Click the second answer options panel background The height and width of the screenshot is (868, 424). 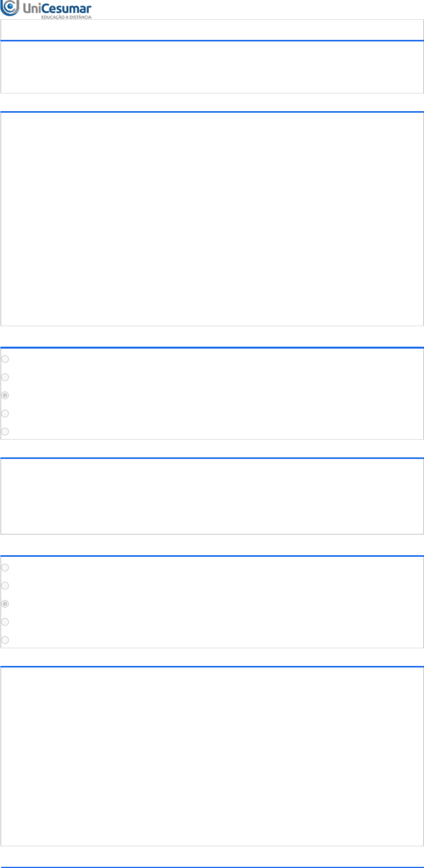click(212, 602)
